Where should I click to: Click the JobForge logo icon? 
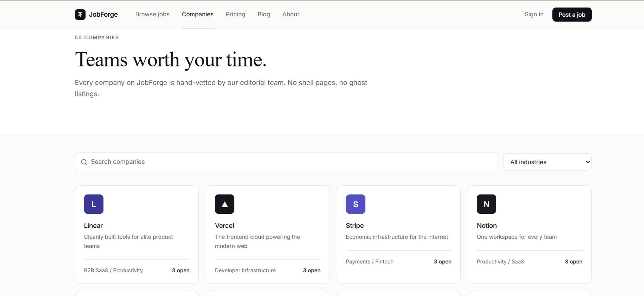click(80, 14)
